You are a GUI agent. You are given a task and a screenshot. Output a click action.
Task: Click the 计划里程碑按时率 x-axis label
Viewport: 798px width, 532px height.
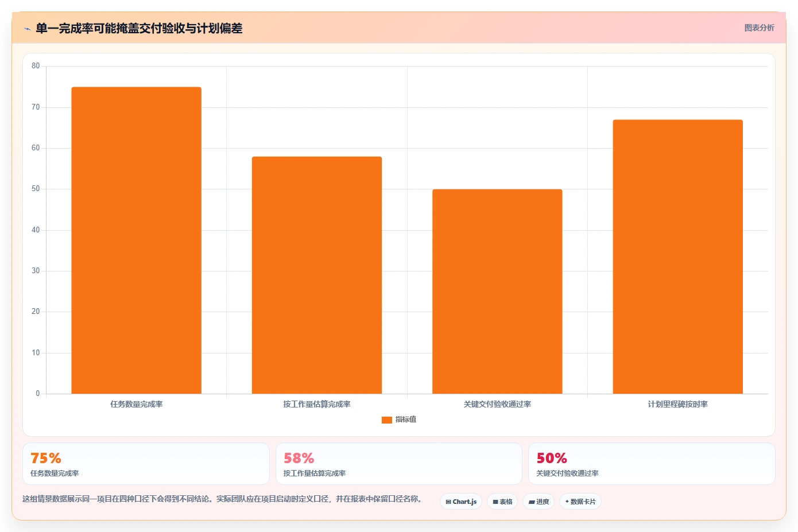tap(678, 405)
